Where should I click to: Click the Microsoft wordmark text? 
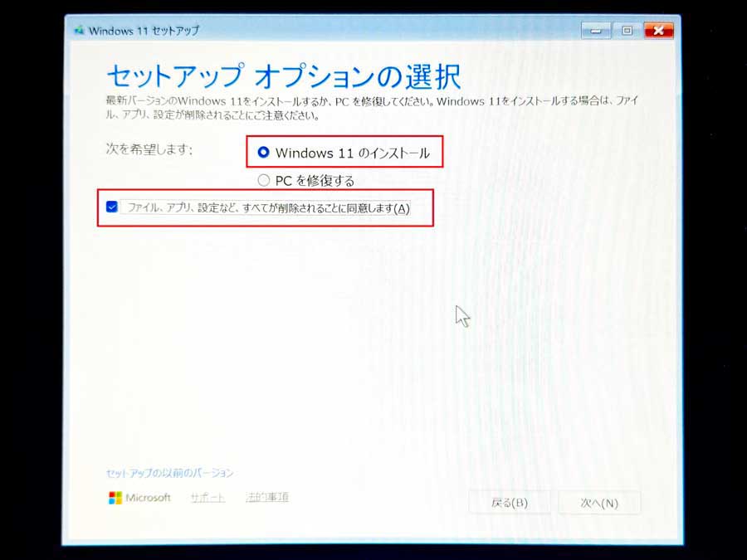(149, 498)
